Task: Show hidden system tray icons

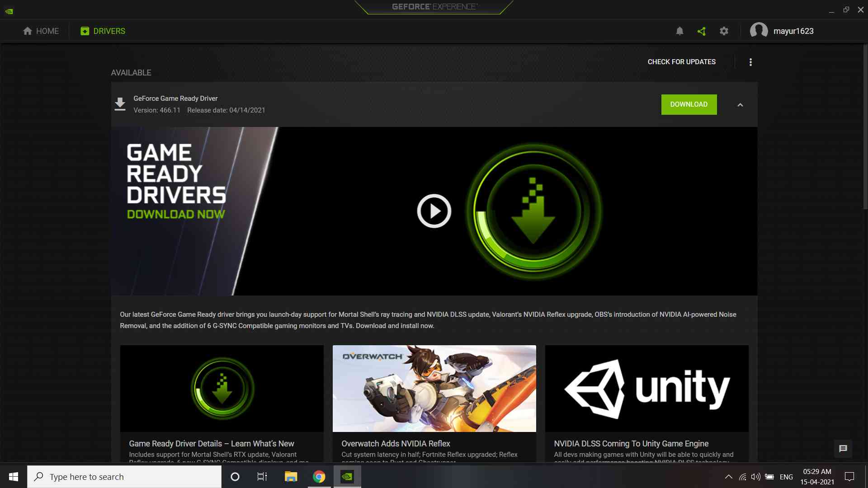Action: coord(728,477)
